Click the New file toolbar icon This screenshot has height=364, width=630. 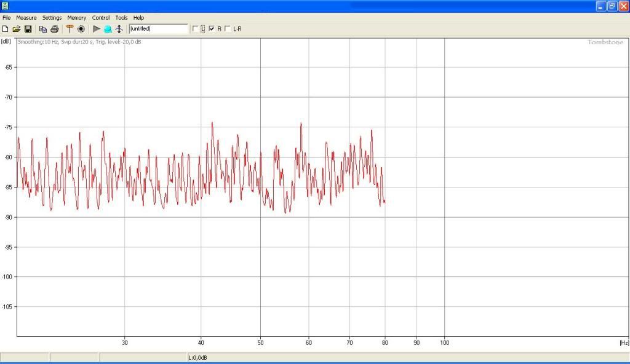pos(6,29)
